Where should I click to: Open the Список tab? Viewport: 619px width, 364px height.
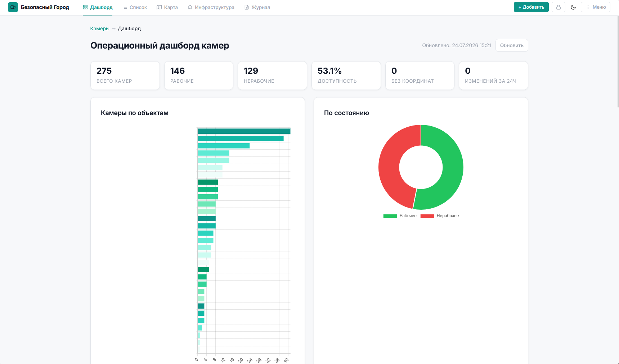pos(135,7)
